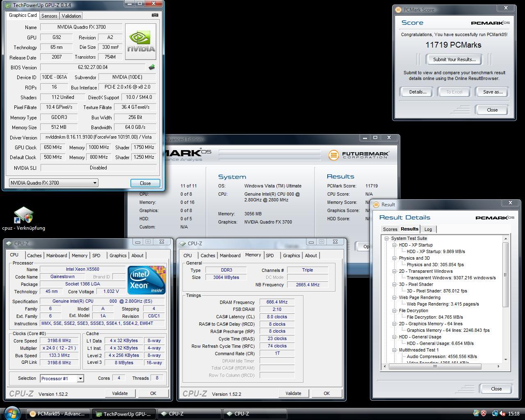Click Validate in left CPU-Z window
The height and width of the screenshot is (420, 525).
(x=120, y=393)
